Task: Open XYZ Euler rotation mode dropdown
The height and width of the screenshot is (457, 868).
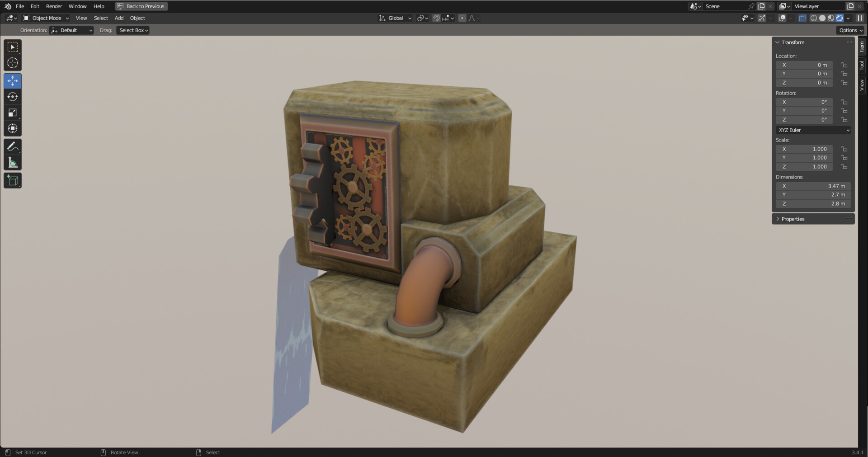Action: point(813,130)
